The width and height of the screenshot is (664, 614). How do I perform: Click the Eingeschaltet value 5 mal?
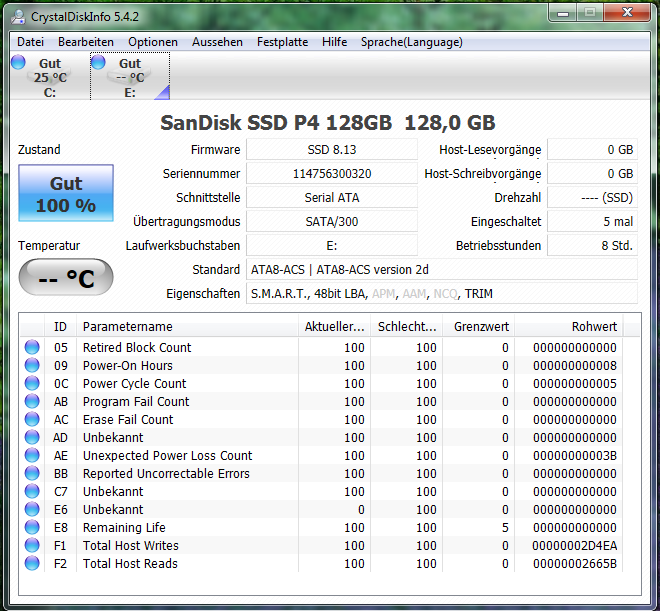pyautogui.click(x=592, y=221)
